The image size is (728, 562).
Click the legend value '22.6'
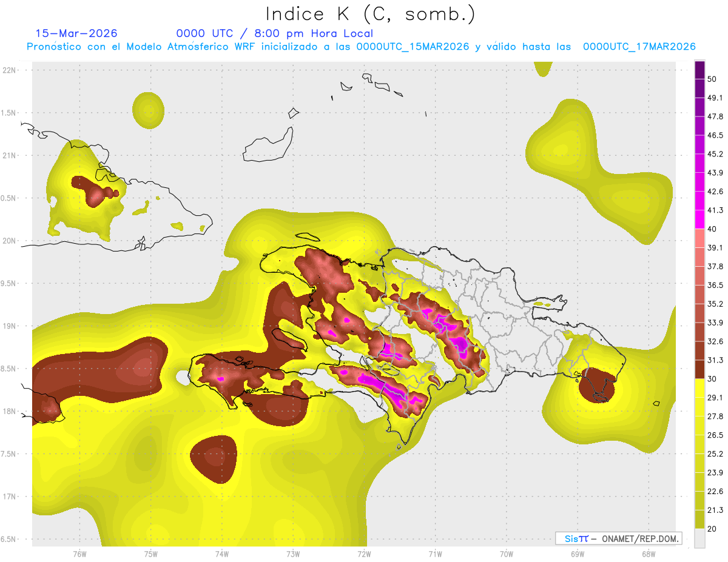click(715, 491)
